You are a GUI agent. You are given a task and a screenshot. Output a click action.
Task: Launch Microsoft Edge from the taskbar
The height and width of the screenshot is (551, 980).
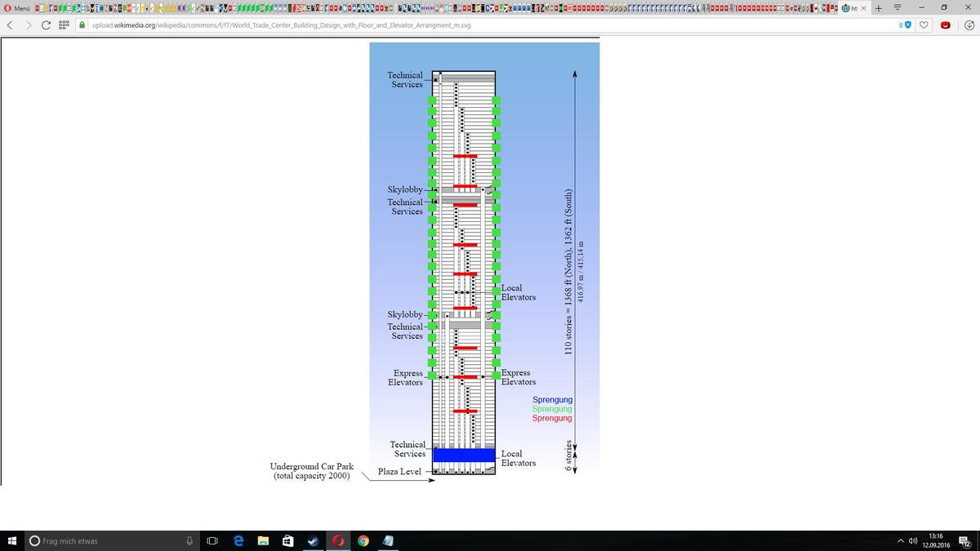tap(238, 541)
